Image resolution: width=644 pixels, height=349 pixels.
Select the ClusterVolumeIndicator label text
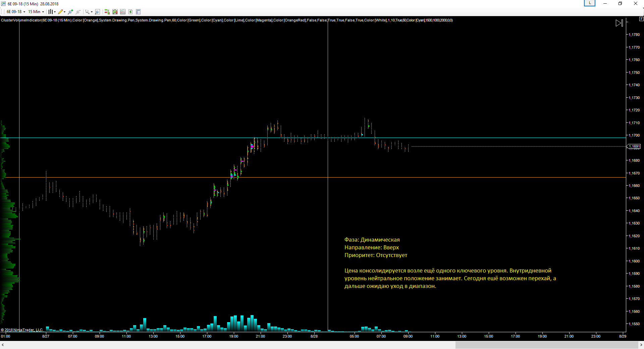pos(227,20)
